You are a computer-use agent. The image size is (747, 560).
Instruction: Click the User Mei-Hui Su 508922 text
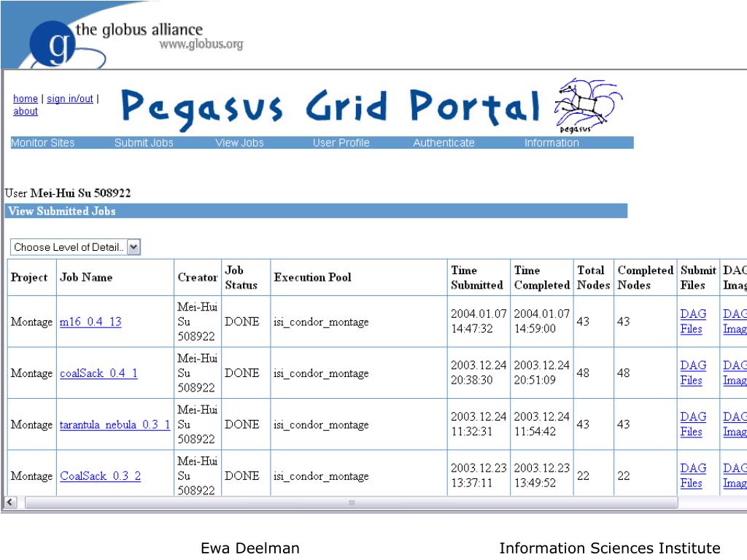(68, 192)
